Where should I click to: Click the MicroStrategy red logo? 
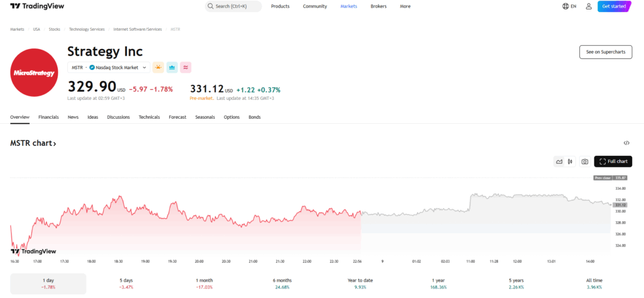[34, 73]
